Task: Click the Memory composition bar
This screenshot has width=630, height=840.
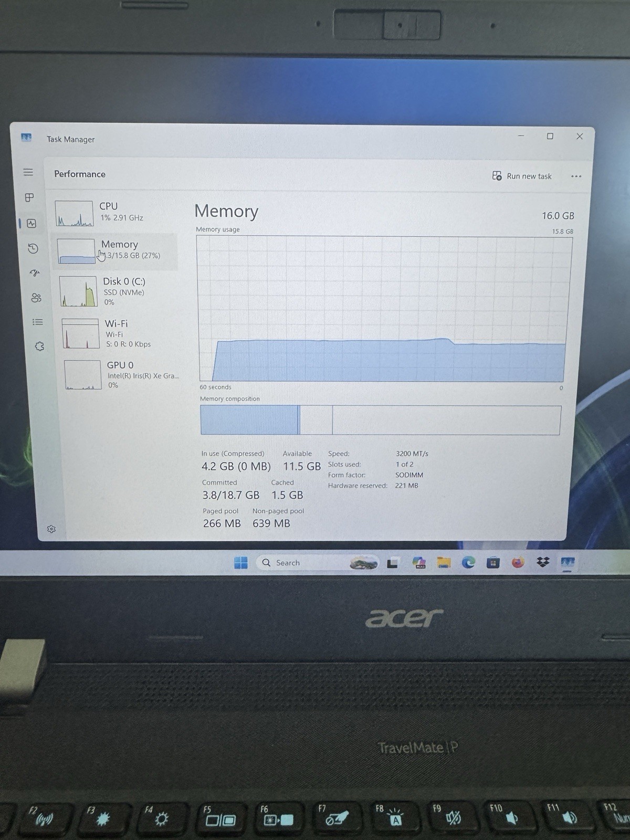Action: pyautogui.click(x=381, y=420)
